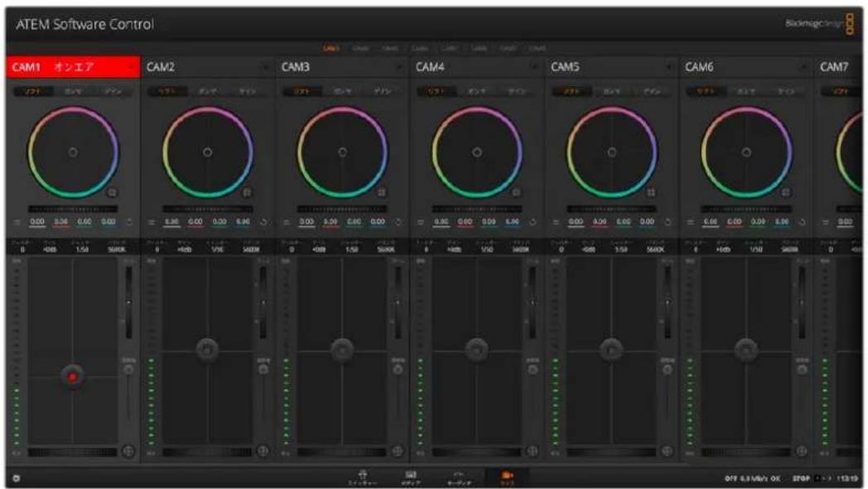Viewport: 868px width, 489px height.
Task: Trigger CAM5 auto focus button at panel bottom
Action: point(667,451)
